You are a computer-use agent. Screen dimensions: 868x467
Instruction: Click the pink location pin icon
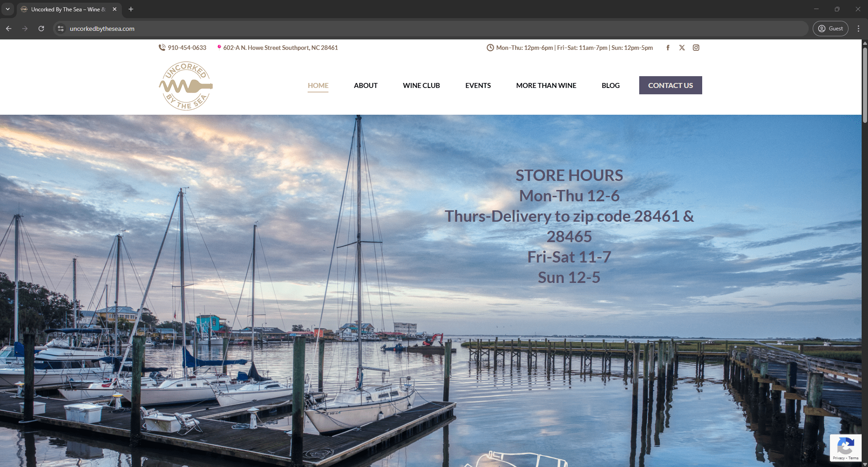point(219,47)
